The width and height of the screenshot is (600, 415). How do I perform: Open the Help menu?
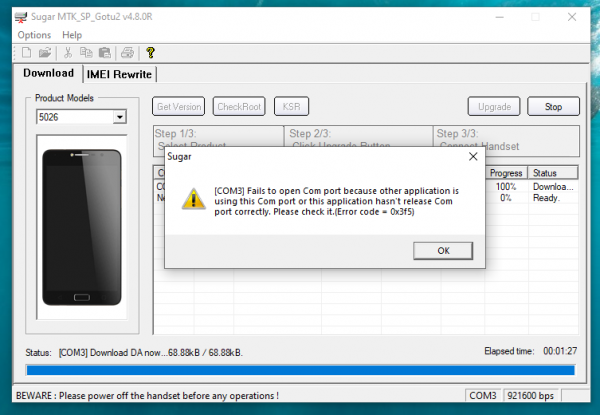72,35
